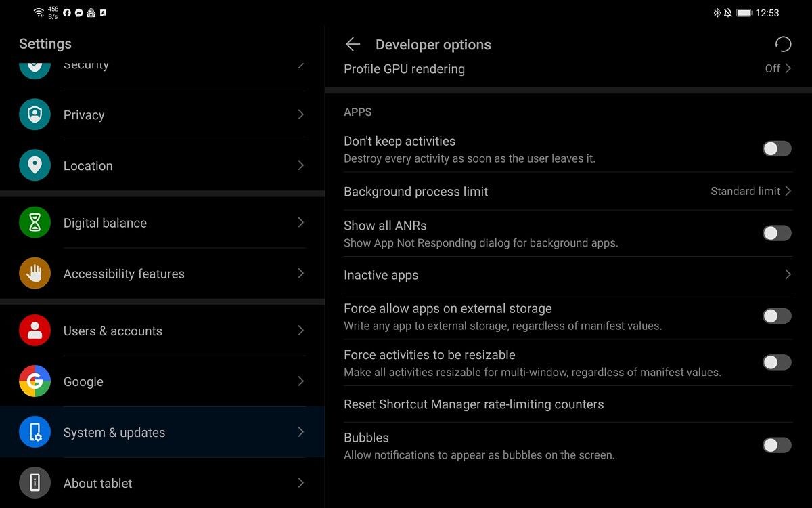The width and height of the screenshot is (812, 508).
Task: Open System & updates settings entry
Action: point(162,432)
